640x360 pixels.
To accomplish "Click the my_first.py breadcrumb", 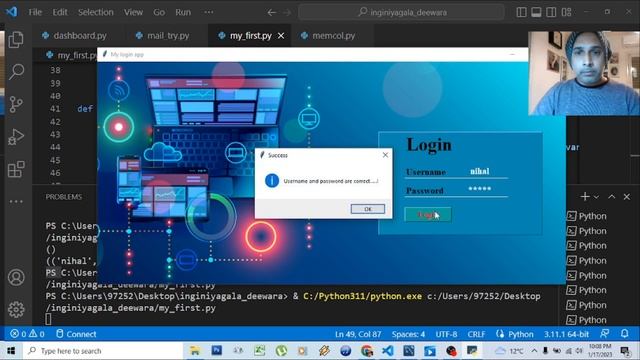I will [x=72, y=55].
